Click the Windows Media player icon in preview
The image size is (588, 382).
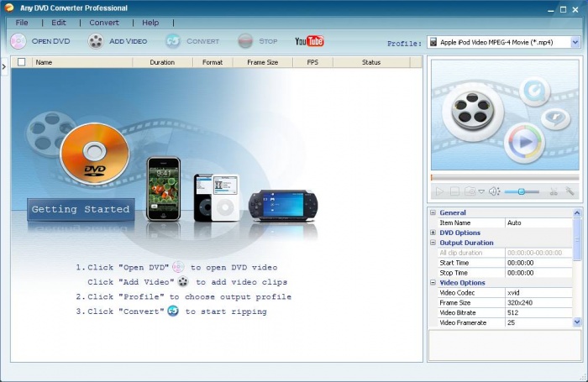coord(524,143)
